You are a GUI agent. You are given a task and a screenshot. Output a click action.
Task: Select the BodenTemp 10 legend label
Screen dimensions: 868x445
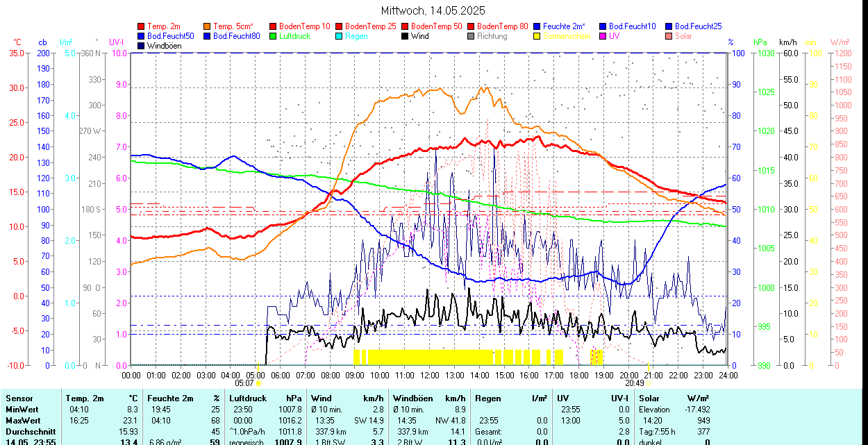(305, 26)
